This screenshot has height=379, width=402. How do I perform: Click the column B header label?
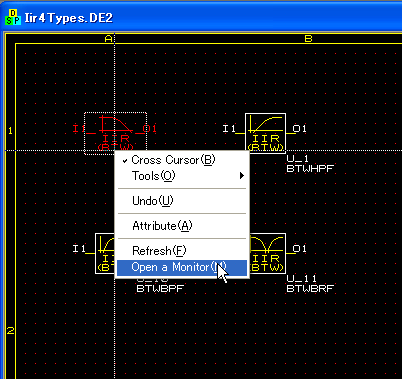[308, 39]
